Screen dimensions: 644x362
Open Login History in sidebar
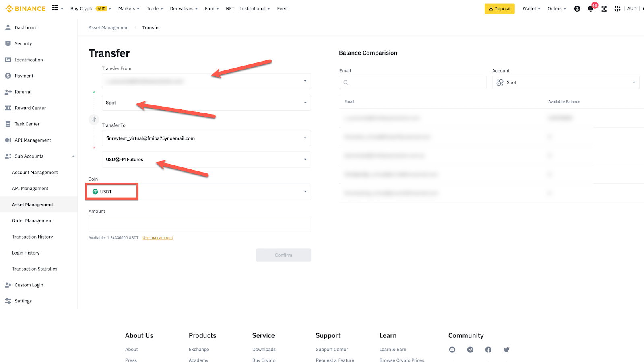coord(26,253)
